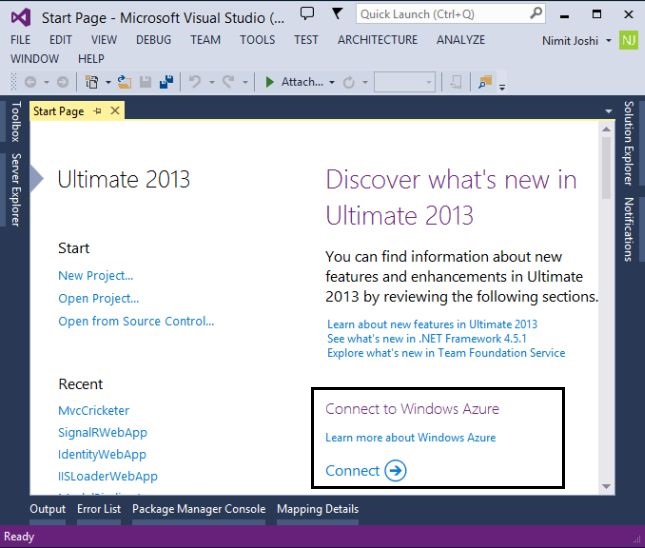The height and width of the screenshot is (548, 645).
Task: Close the Start Page tab
Action: 115,111
